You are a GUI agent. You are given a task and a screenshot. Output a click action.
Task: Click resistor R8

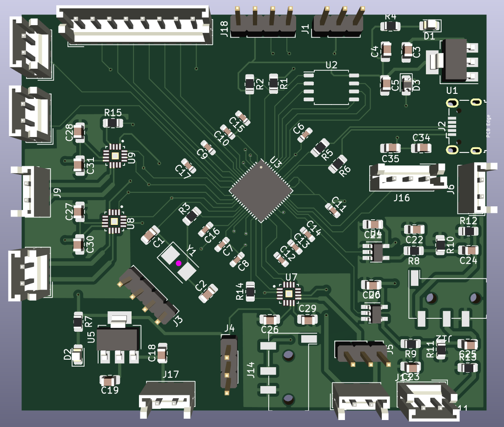point(413,250)
